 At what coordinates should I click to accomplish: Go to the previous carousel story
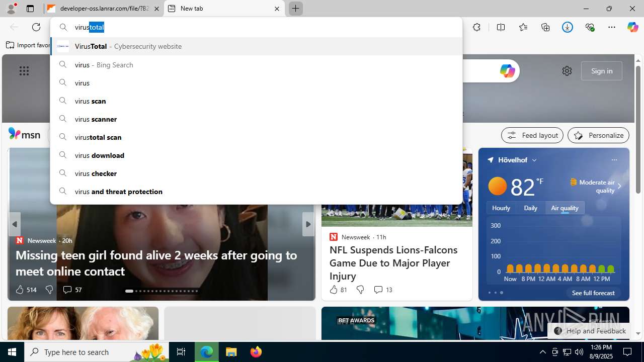tap(15, 224)
